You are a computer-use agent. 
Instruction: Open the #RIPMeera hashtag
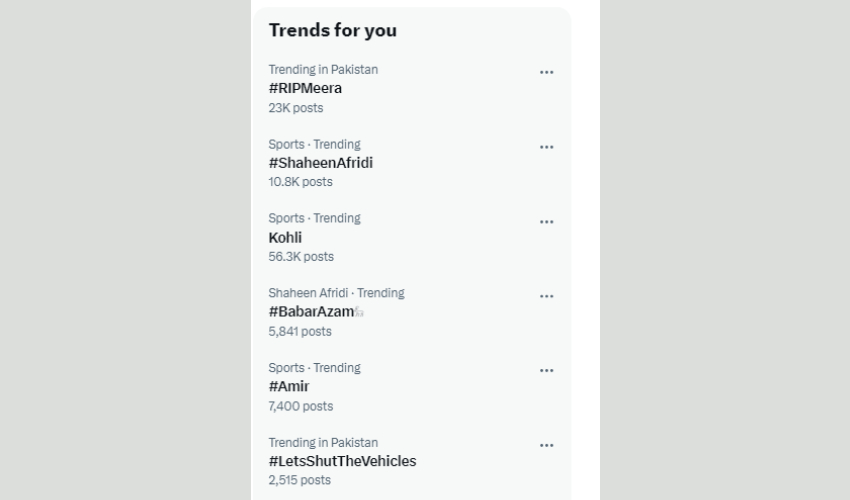(305, 88)
